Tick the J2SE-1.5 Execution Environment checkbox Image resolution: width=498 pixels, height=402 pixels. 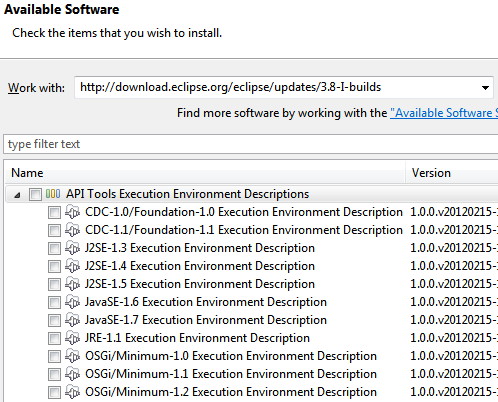point(54,284)
